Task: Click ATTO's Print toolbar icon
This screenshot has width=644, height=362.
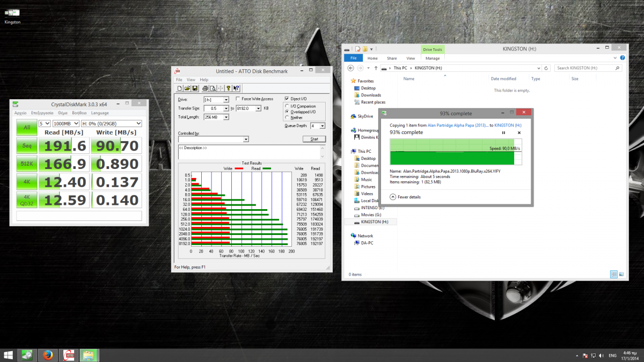Action: pyautogui.click(x=205, y=88)
